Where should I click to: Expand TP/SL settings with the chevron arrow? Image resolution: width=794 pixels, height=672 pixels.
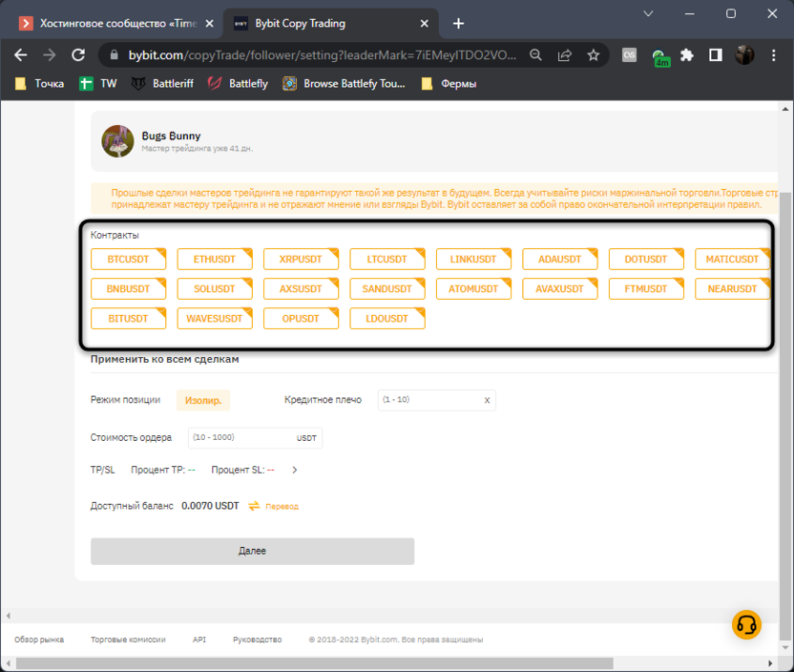coord(295,470)
